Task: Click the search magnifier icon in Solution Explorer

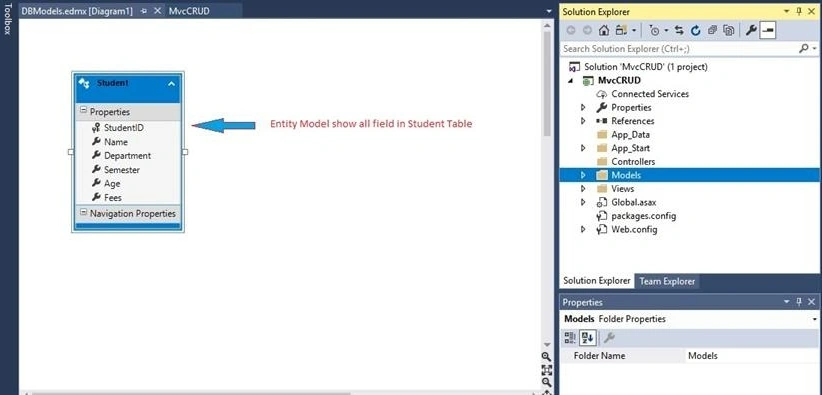Action: (804, 48)
